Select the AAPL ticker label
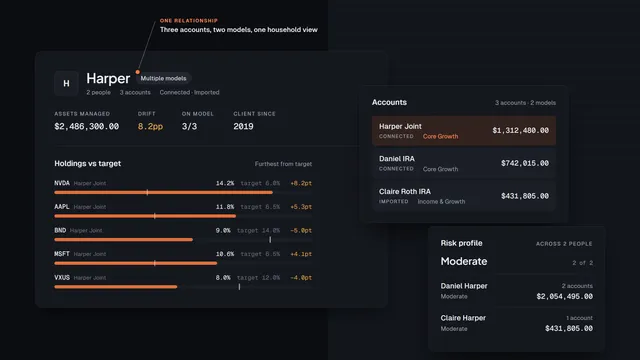The image size is (640, 360). (62, 207)
